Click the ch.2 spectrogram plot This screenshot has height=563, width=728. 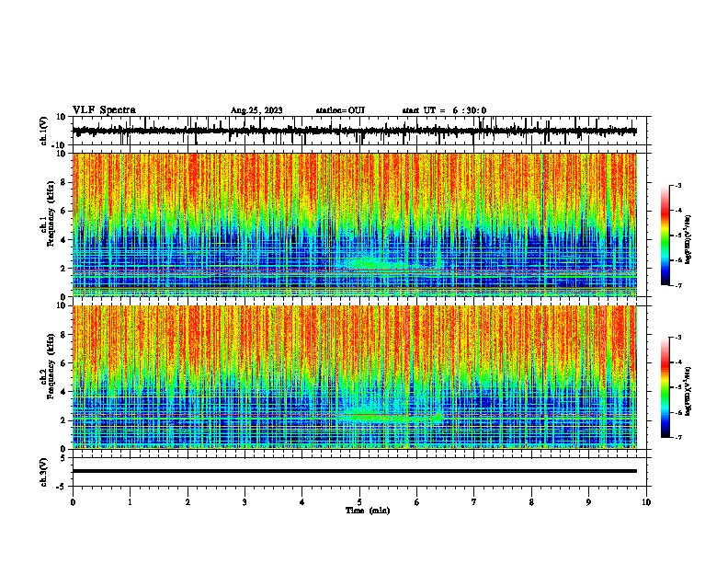tap(354, 377)
